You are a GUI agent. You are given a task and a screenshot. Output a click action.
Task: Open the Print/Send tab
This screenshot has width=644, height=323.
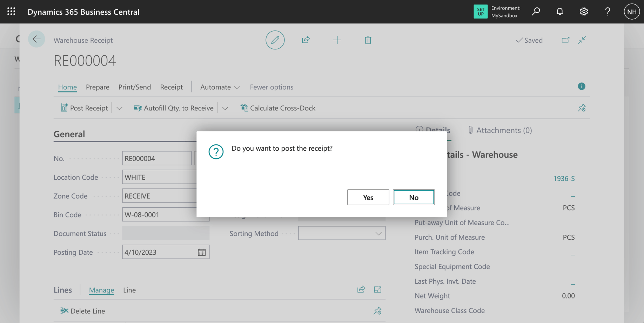coord(135,87)
